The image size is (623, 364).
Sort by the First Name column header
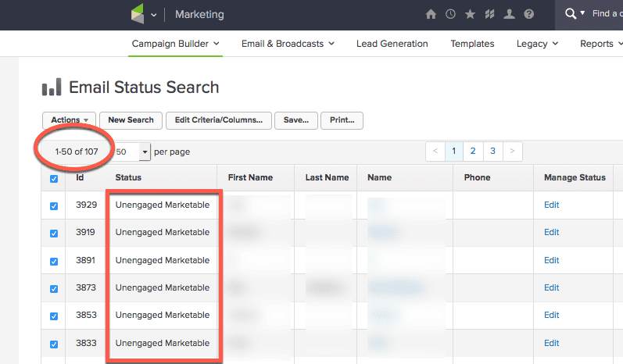point(250,177)
